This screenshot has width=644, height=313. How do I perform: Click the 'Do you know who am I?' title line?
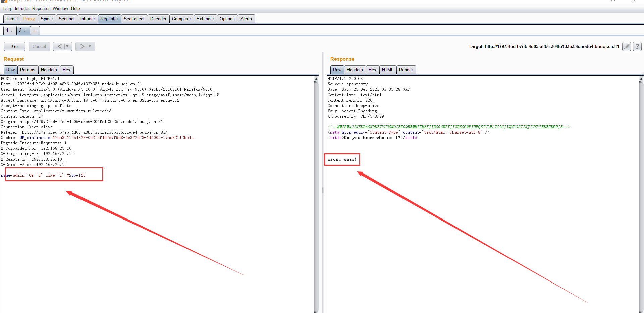pyautogui.click(x=373, y=138)
